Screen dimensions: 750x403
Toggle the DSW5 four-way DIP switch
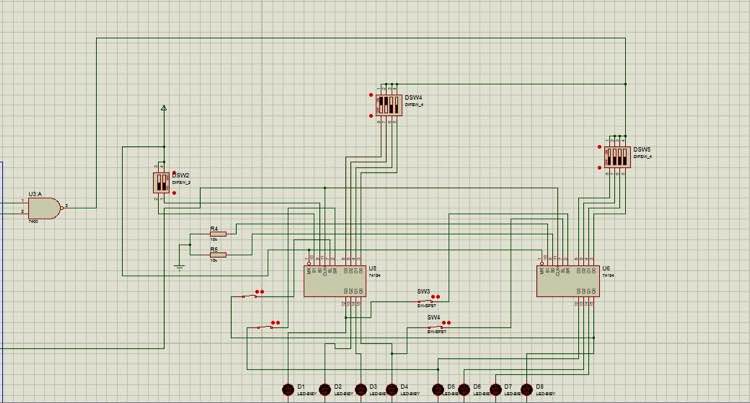(x=617, y=157)
